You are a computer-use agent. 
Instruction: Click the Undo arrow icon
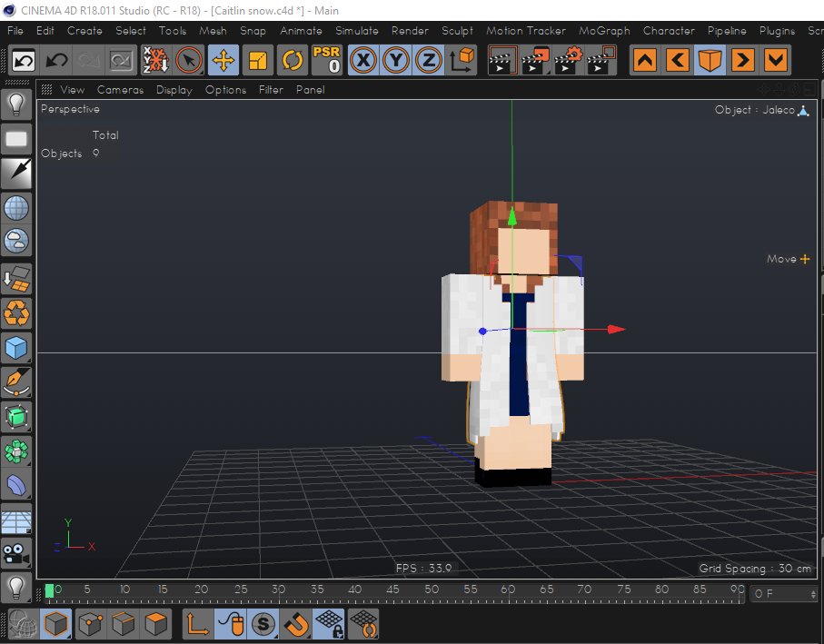(x=56, y=61)
